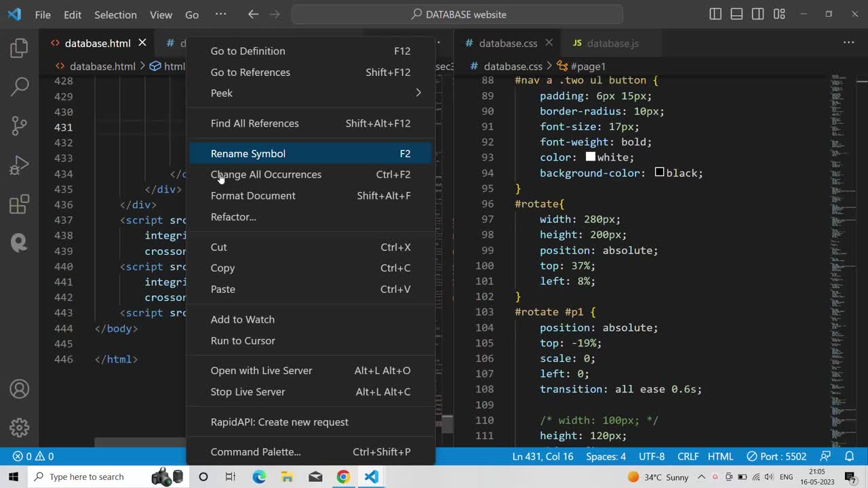
Task: Open the title bar menu overflow ellipsis
Action: pos(220,14)
